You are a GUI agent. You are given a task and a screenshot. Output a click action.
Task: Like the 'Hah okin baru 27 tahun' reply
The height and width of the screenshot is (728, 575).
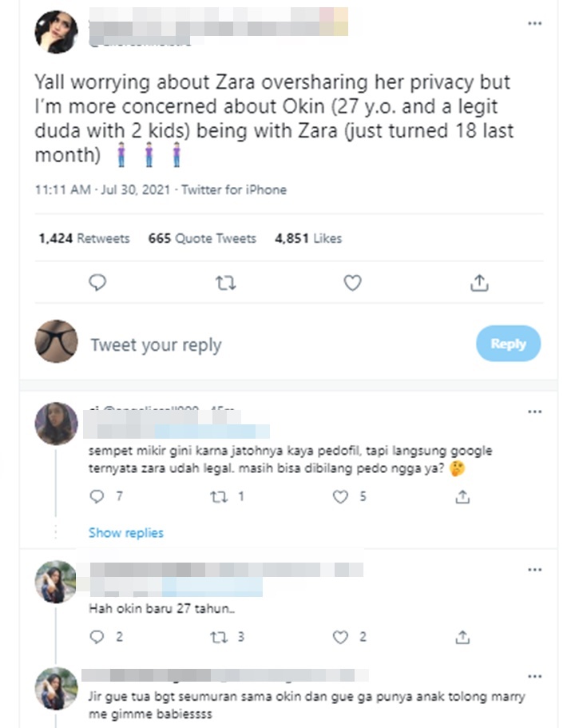pos(340,637)
